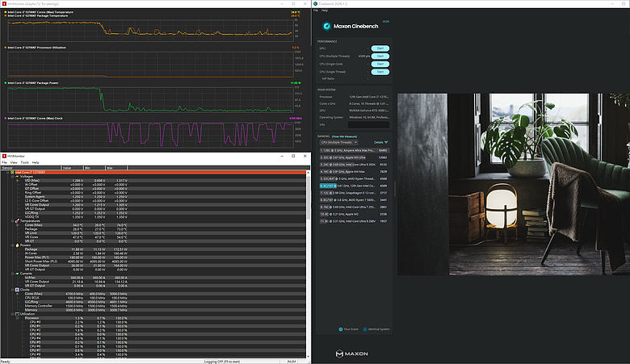This screenshot has width=630, height=364.
Task: Click the Temperatures thermometer icon
Action: pyautogui.click(x=17, y=220)
